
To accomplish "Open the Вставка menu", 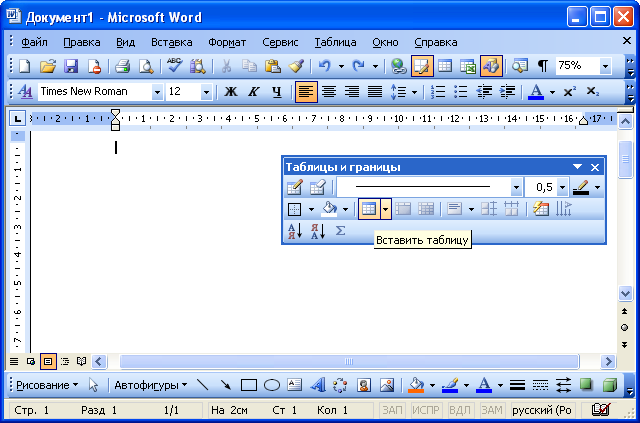I will 171,42.
